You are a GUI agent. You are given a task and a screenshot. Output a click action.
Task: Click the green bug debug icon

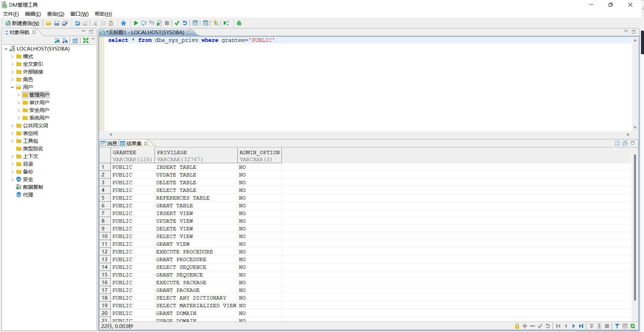(x=239, y=23)
